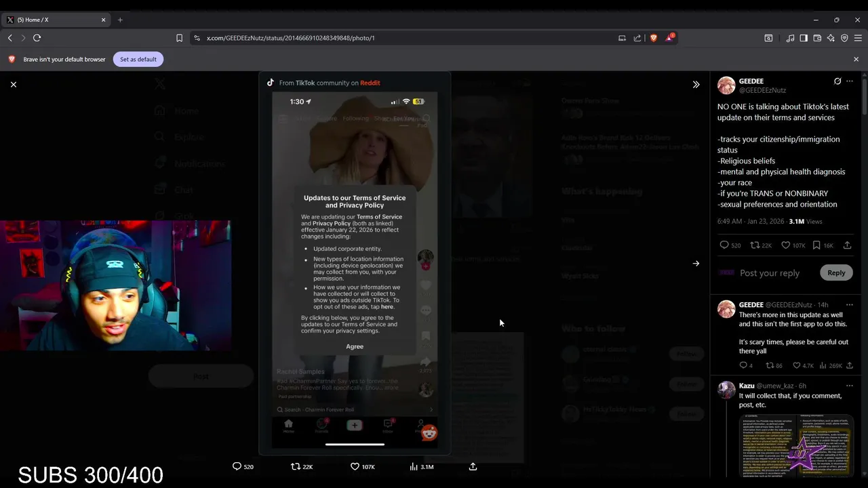
Task: Open Brave Wallet icon
Action: click(x=817, y=38)
